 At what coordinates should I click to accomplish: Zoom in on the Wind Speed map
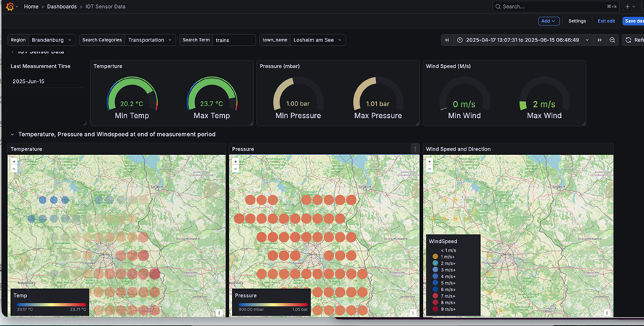coord(429,162)
